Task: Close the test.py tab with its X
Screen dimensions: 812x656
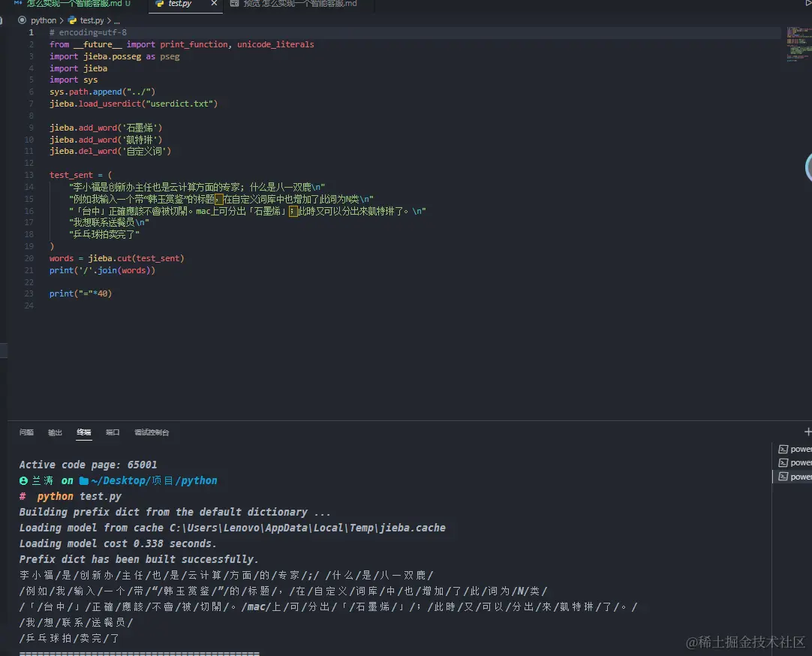Action: pos(214,4)
